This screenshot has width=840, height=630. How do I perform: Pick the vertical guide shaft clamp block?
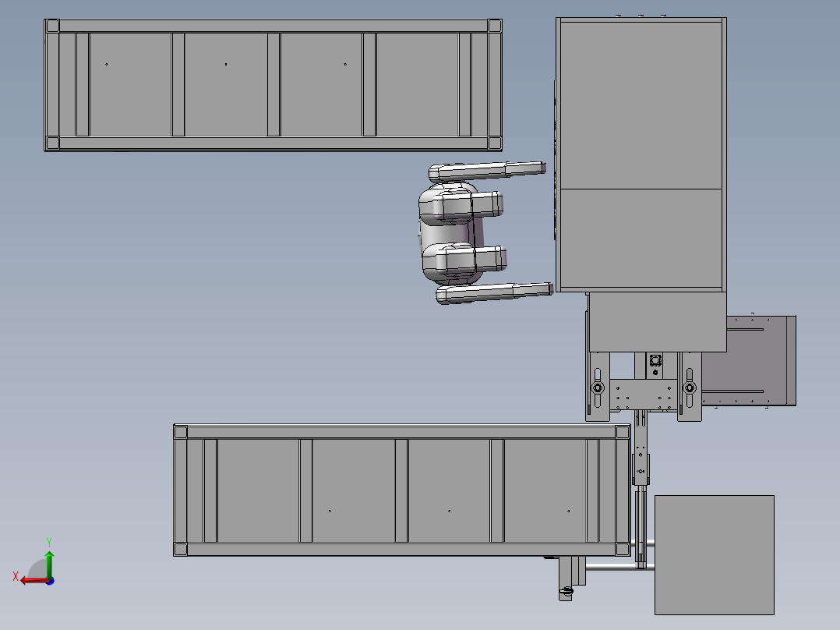(641, 469)
